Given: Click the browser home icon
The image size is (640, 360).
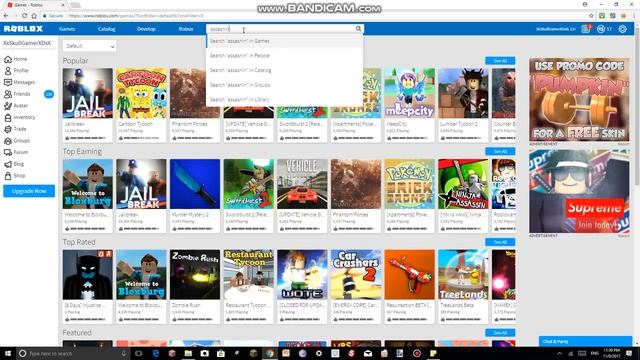Looking at the screenshot, I should [34, 16].
